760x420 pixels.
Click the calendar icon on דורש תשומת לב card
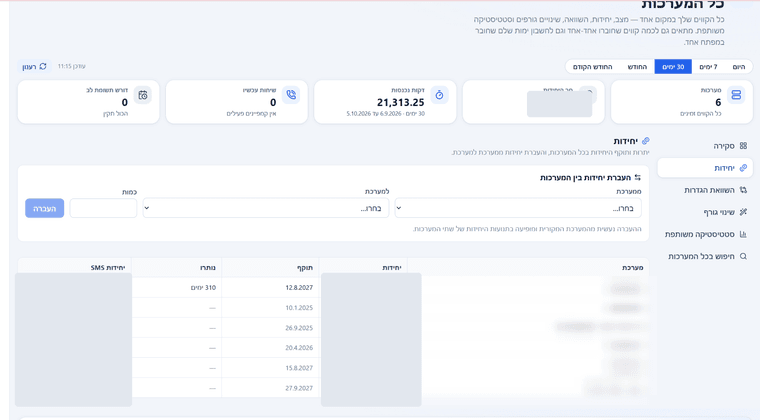coord(142,95)
